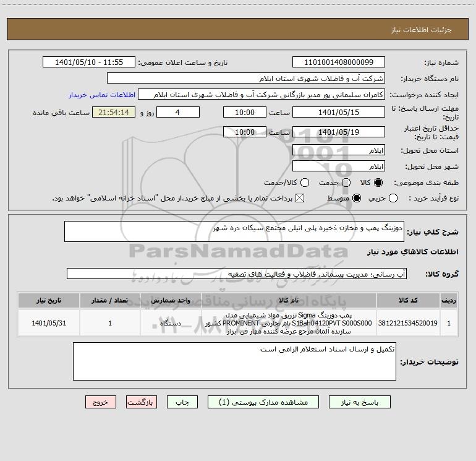
Task: Click the ردیف column header
Action: pos(449,301)
